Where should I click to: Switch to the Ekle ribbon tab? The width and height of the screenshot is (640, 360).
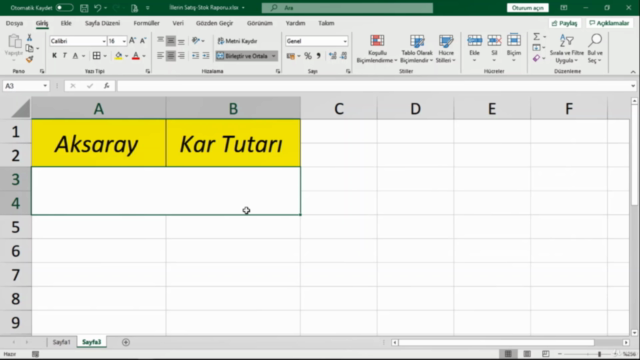66,23
